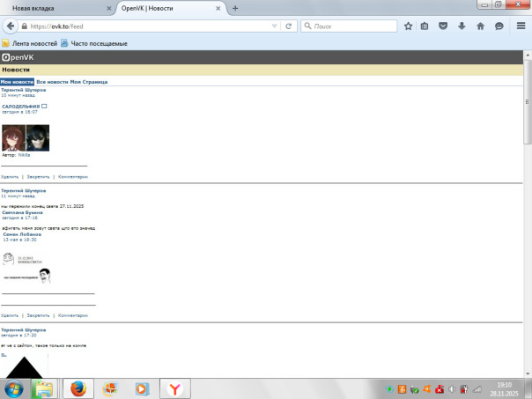
Task: Click Закрепить under the конец света post
Action: (38, 315)
